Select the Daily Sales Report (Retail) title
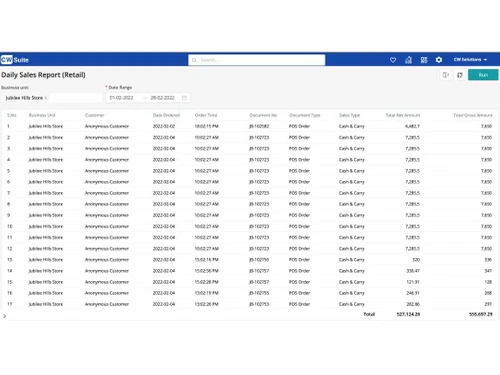Viewport: 500px width, 375px height. pos(43,75)
